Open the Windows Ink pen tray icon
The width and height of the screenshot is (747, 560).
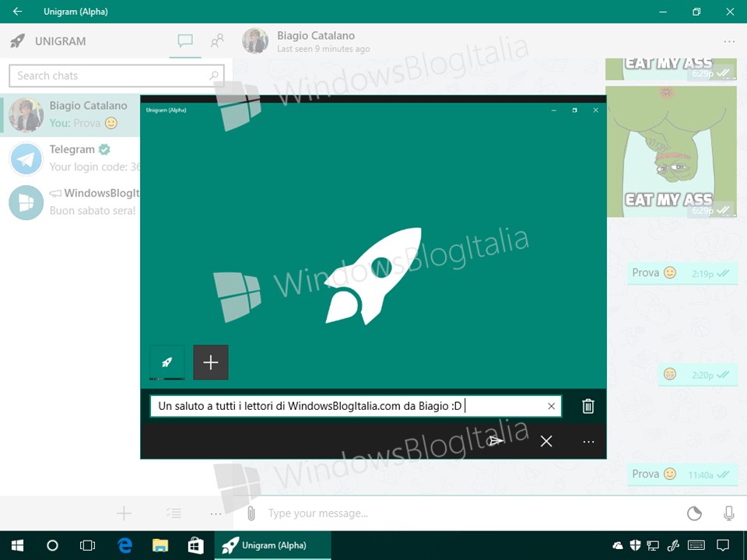click(674, 546)
